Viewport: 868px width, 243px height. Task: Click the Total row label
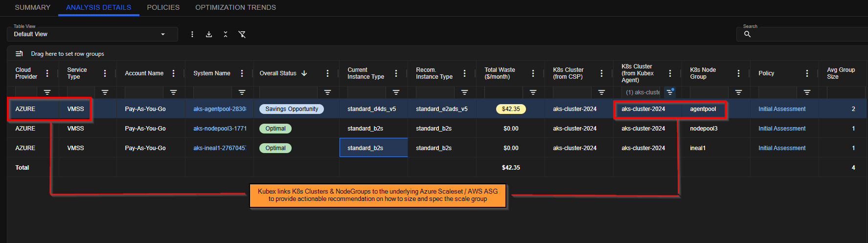(x=22, y=168)
